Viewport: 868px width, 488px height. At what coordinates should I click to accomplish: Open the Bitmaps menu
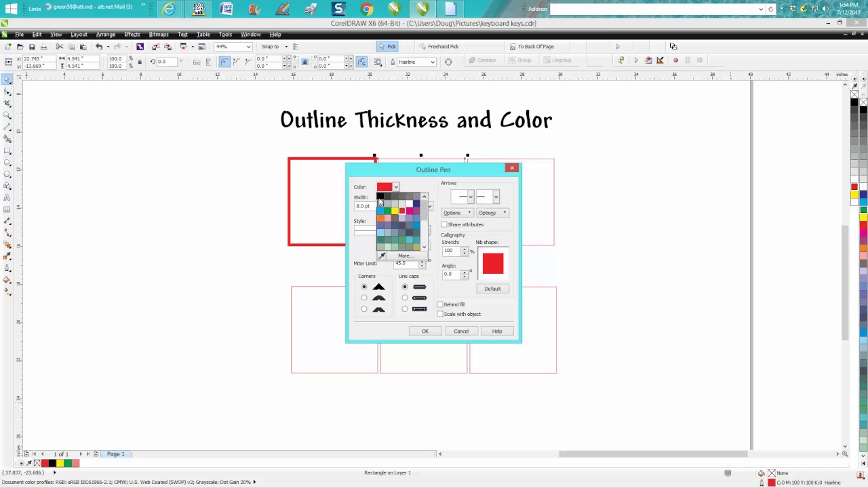[158, 34]
